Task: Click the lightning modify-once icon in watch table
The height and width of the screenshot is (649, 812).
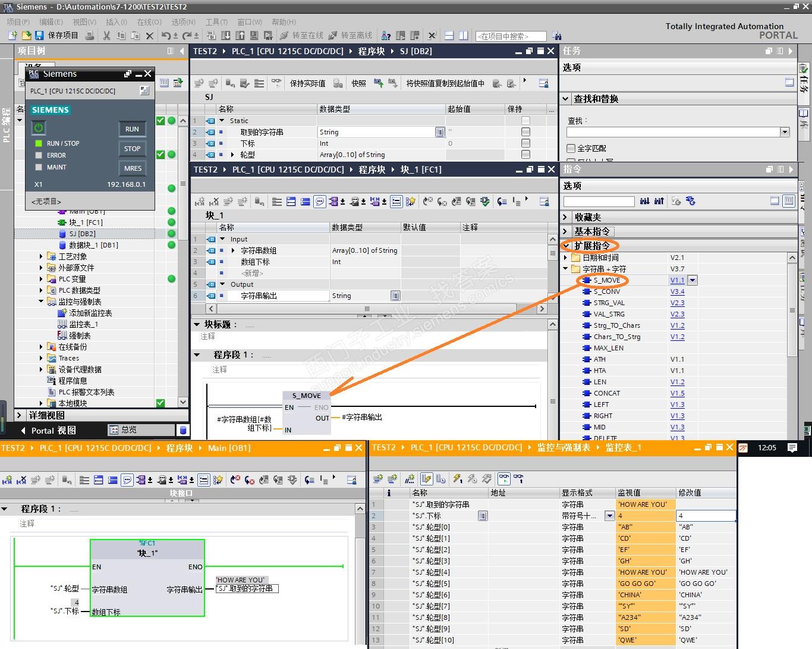Action: (457, 478)
